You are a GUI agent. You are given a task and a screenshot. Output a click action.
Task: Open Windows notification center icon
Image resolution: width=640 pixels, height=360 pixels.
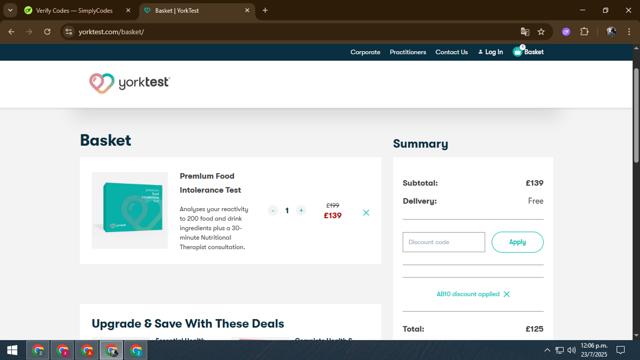point(621,350)
